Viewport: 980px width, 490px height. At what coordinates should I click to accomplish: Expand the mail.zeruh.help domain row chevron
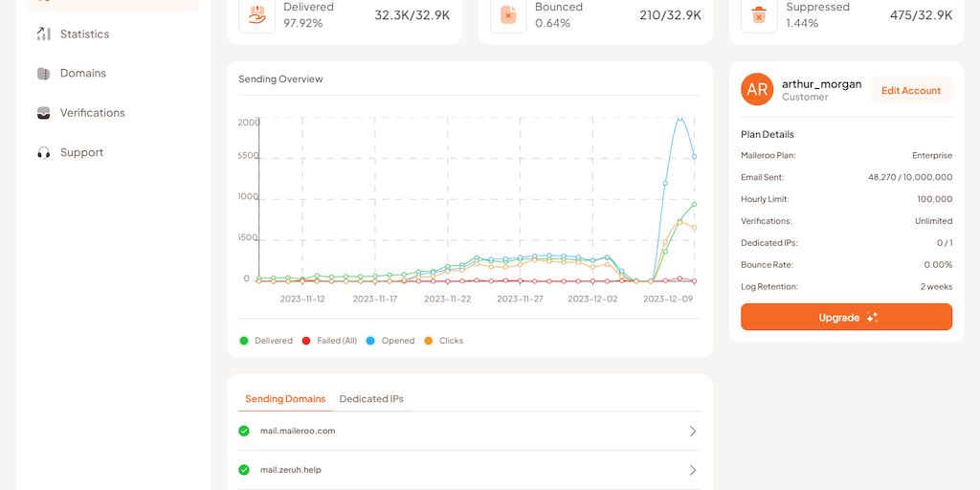coord(693,470)
